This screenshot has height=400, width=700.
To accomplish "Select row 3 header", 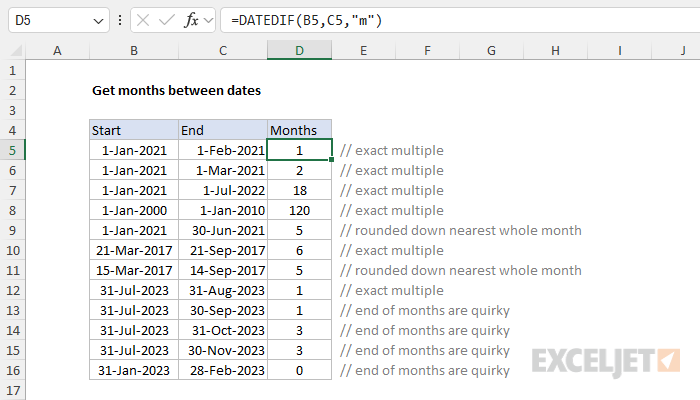I will 12,110.
